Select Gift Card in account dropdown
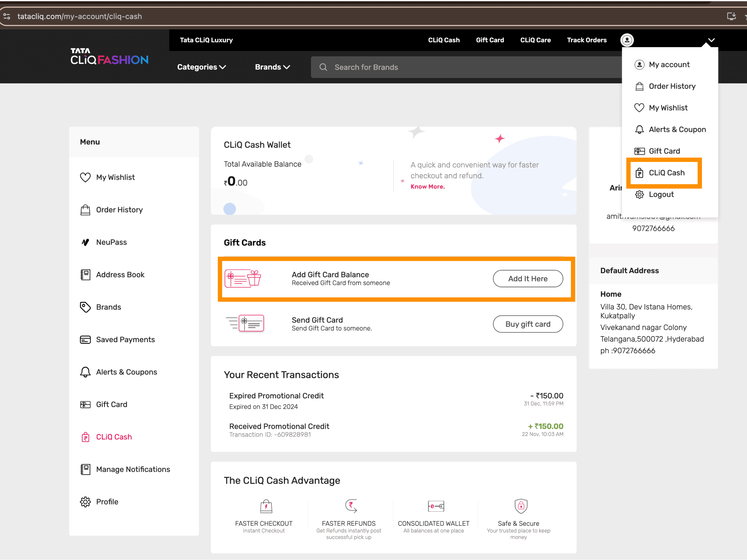Screen dimensions: 747x560 tap(664, 151)
